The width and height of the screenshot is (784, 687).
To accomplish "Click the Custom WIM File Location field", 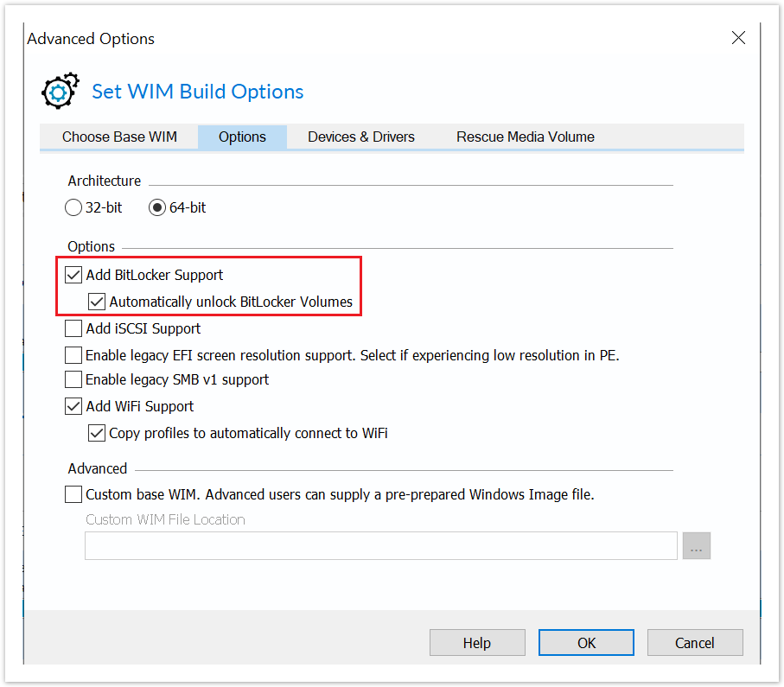I will [x=381, y=546].
